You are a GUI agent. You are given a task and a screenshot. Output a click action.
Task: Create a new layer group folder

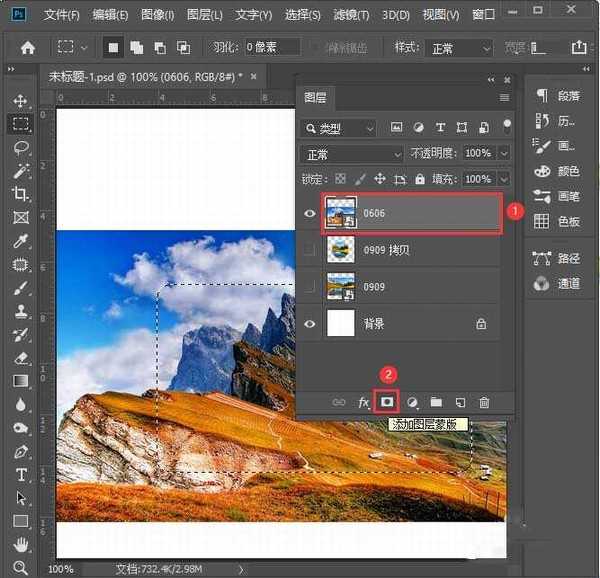[436, 401]
